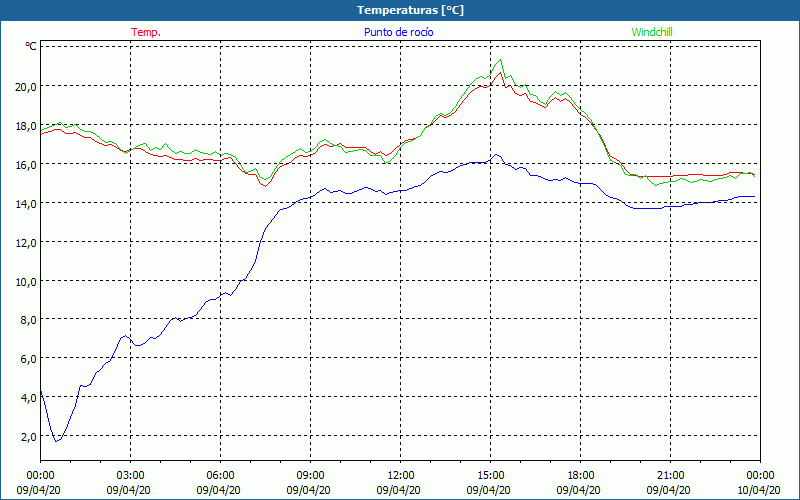This screenshot has height=500, width=800.
Task: Select the 14,0 y-axis value
Action: (x=26, y=204)
